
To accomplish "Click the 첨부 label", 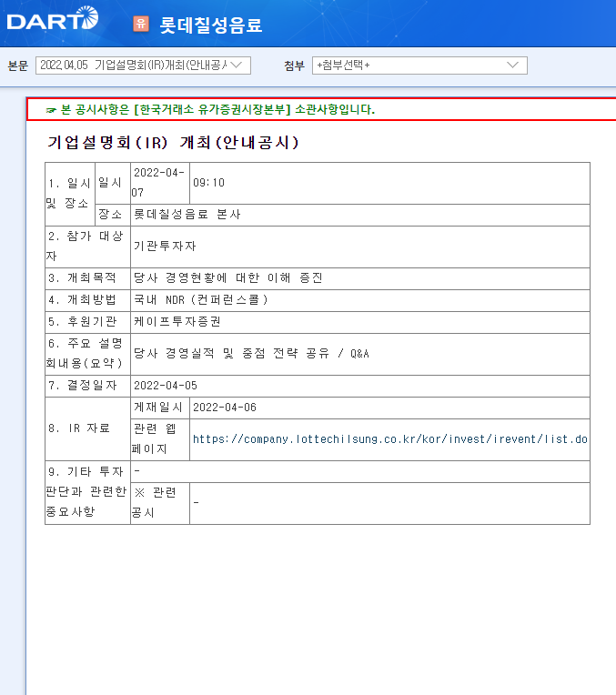I will tap(295, 65).
